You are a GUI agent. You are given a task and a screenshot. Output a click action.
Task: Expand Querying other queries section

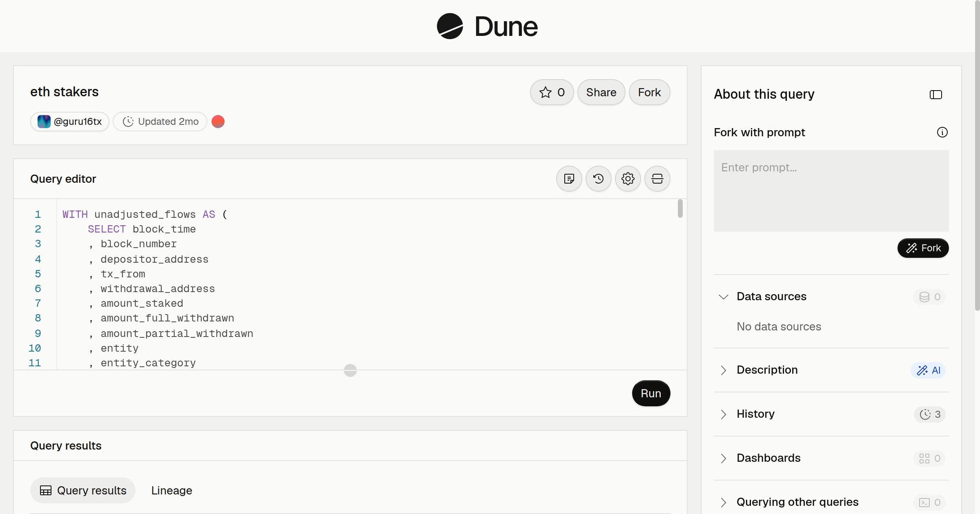click(x=723, y=502)
